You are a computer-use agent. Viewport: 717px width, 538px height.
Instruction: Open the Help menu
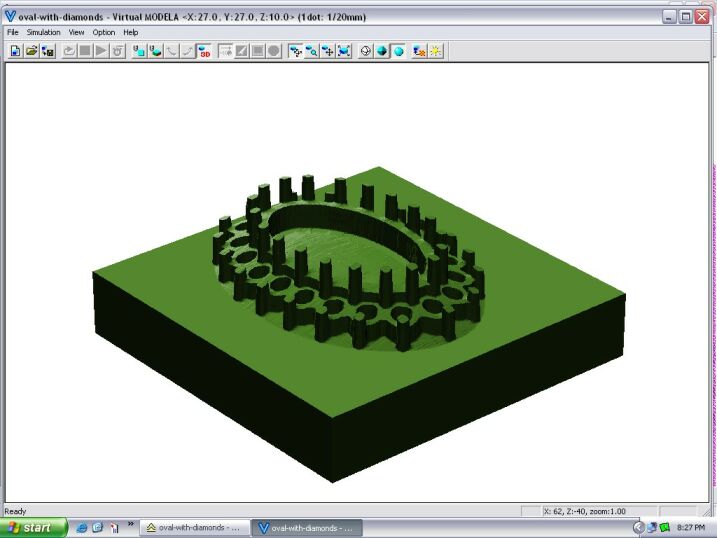[x=131, y=32]
